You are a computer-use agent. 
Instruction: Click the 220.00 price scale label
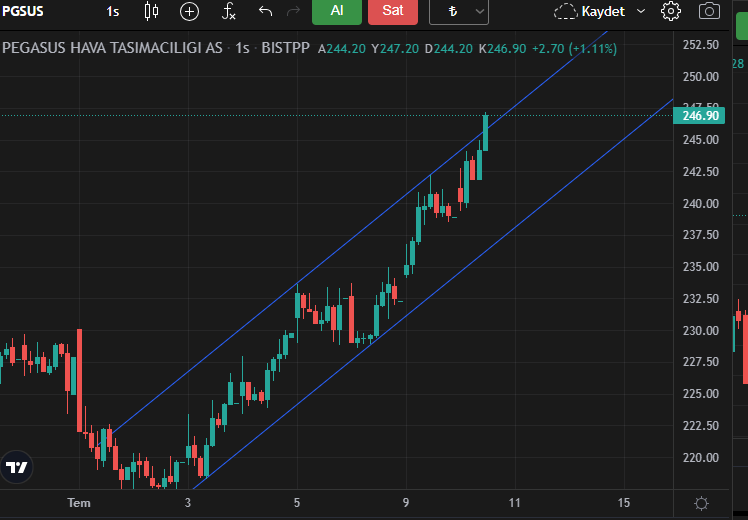pyautogui.click(x=700, y=458)
